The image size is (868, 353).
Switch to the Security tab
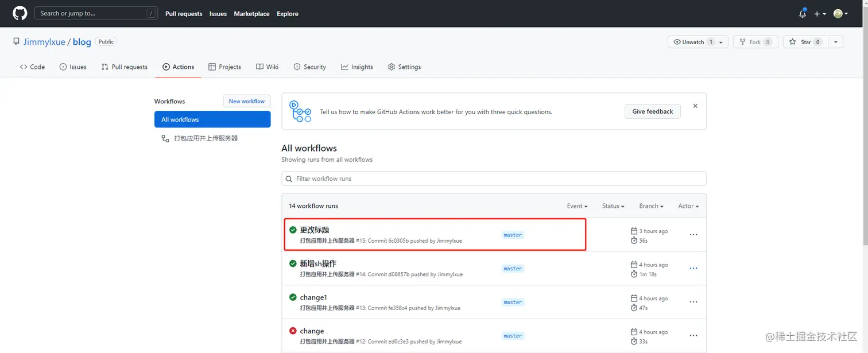click(310, 67)
